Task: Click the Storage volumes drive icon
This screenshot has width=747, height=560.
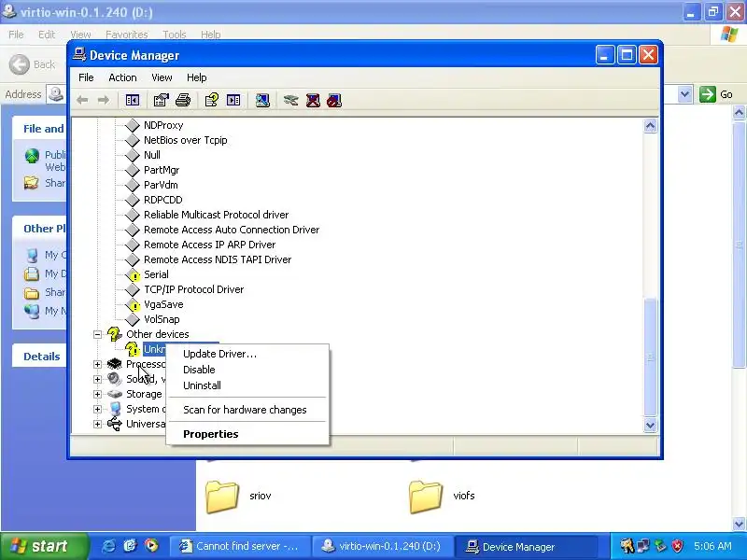Action: point(114,394)
